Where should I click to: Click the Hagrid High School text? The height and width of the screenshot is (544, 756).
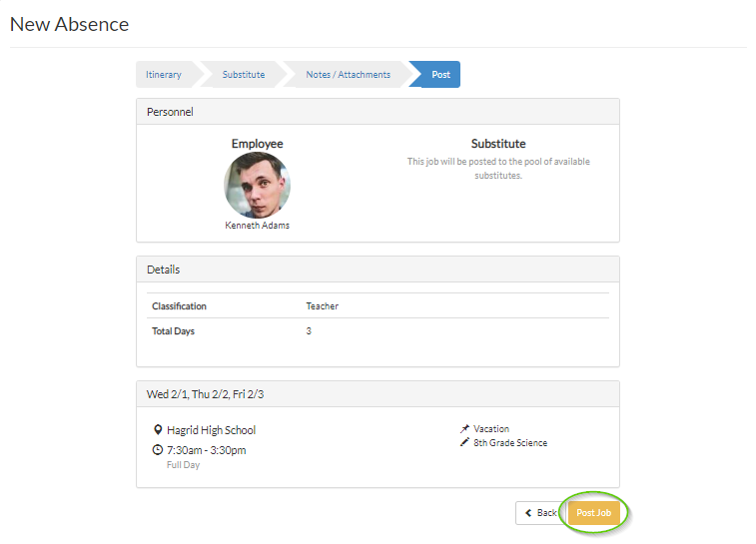(x=211, y=430)
